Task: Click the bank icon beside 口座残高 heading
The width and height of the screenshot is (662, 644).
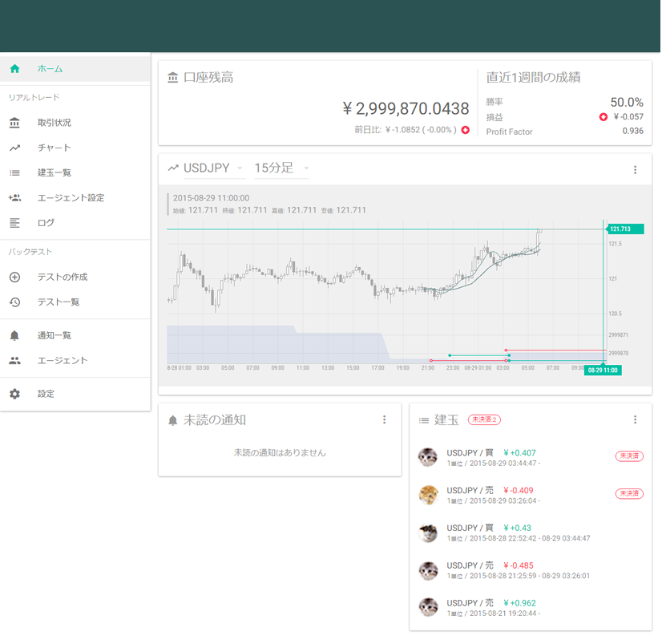Action: (x=172, y=78)
